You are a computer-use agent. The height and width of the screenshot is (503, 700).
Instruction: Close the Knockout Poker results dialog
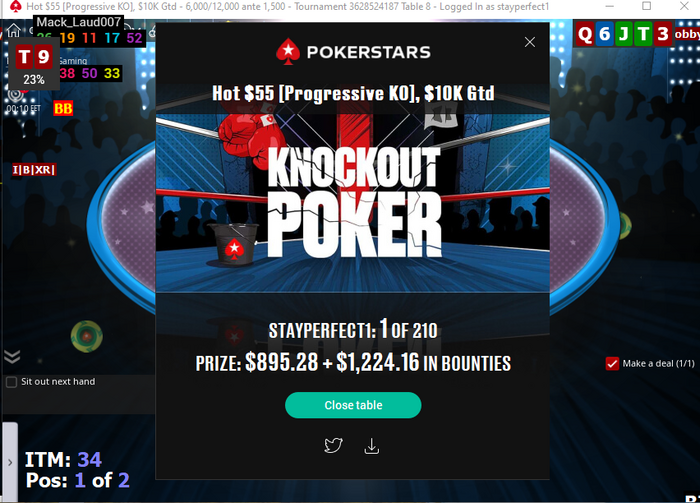[x=529, y=42]
